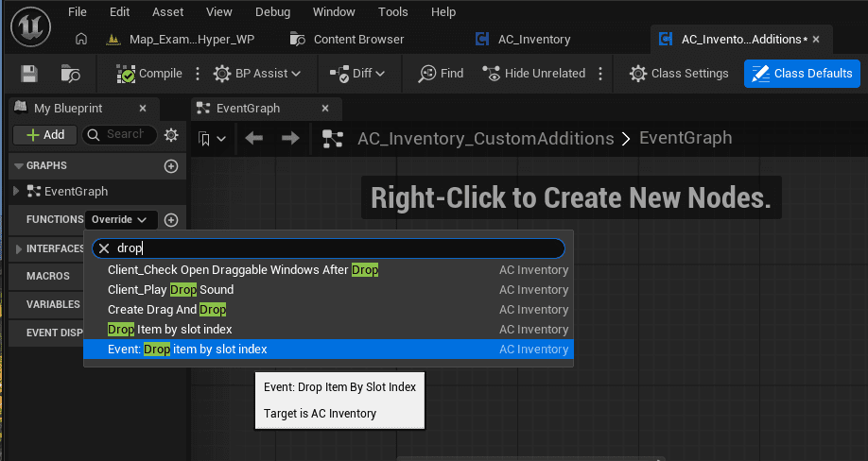The image size is (868, 461).
Task: Open compile options three-dot menu
Action: tap(198, 74)
